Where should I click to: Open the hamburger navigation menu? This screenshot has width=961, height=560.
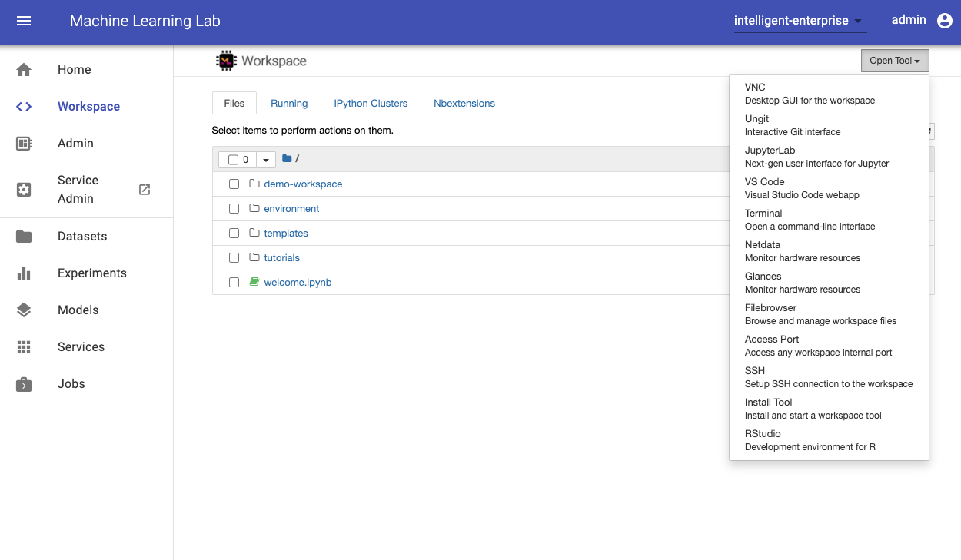[24, 21]
